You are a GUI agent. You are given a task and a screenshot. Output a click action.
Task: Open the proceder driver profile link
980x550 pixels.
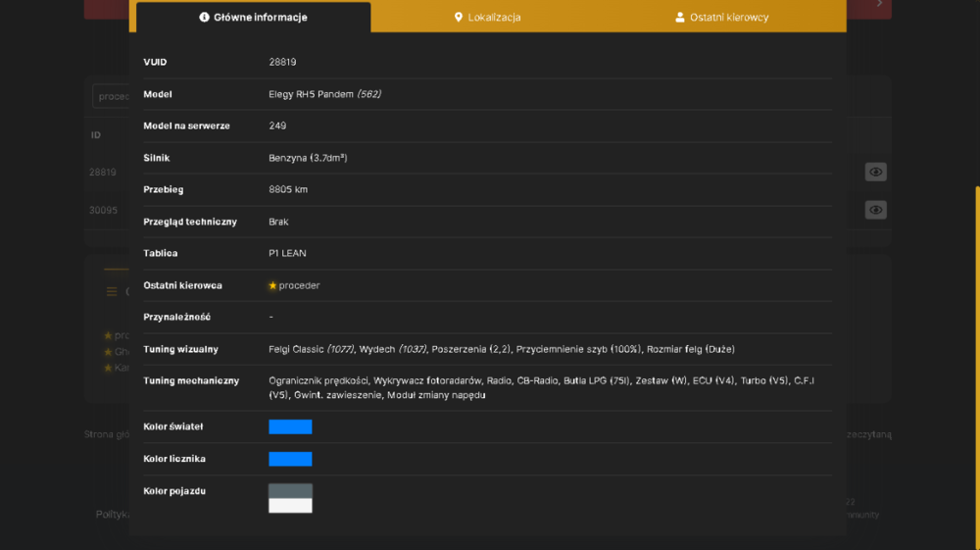tap(299, 285)
